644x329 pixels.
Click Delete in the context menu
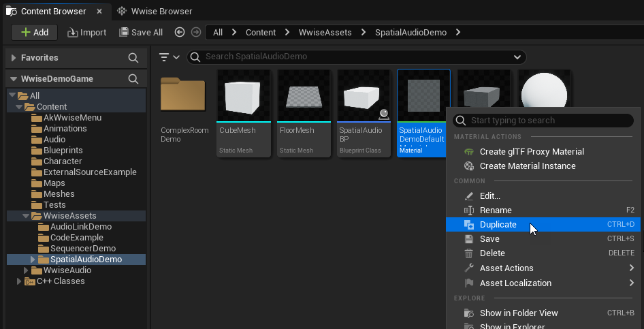(493, 253)
